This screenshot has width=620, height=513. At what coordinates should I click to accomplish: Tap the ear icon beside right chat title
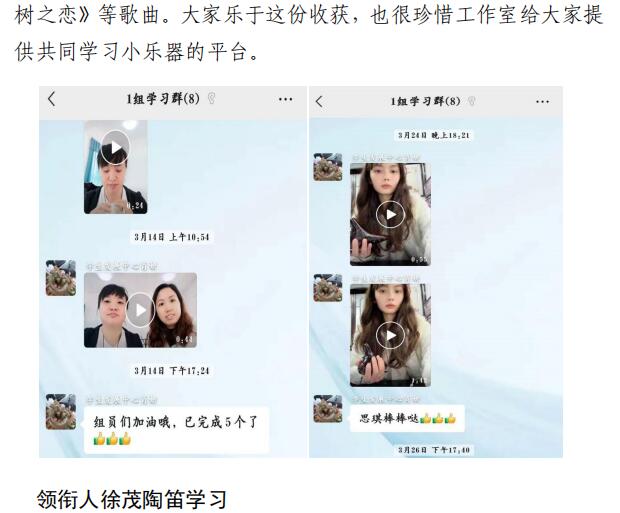click(471, 101)
